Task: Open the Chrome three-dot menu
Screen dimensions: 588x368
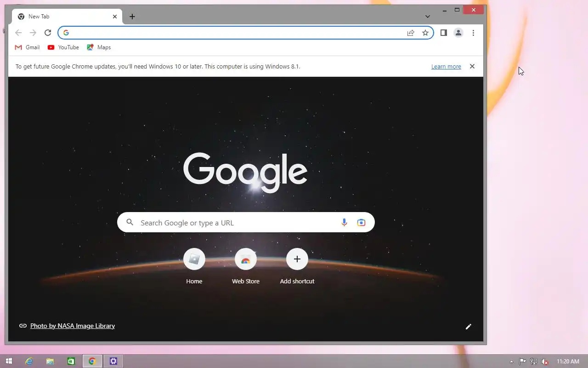Action: point(473,33)
